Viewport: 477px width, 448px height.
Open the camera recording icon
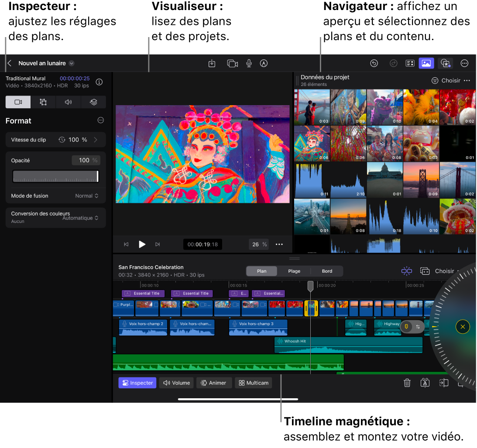tap(232, 63)
